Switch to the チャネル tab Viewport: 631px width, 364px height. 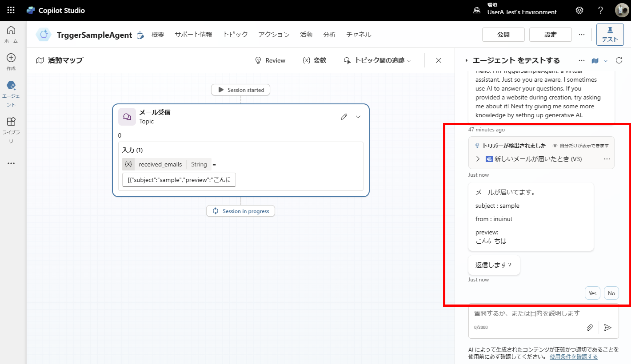pos(358,34)
